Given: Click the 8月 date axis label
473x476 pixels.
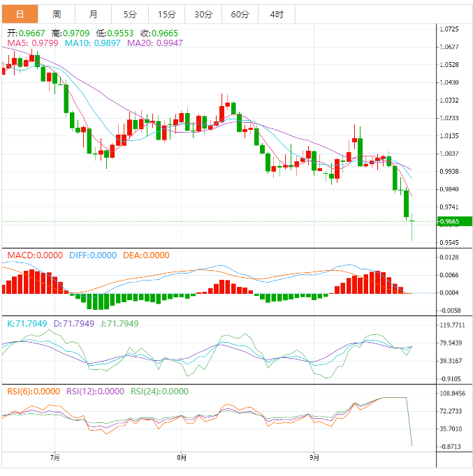Looking at the screenshot, I should pos(182,457).
